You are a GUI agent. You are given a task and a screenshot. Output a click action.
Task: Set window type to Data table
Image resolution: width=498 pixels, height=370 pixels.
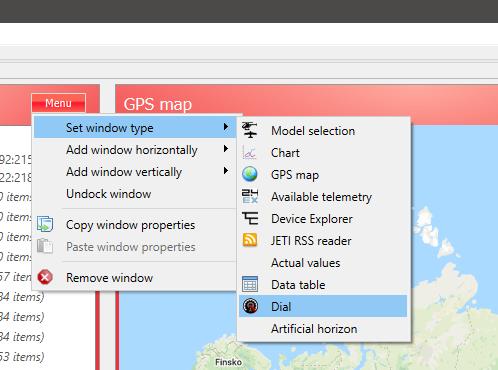[x=323, y=284]
